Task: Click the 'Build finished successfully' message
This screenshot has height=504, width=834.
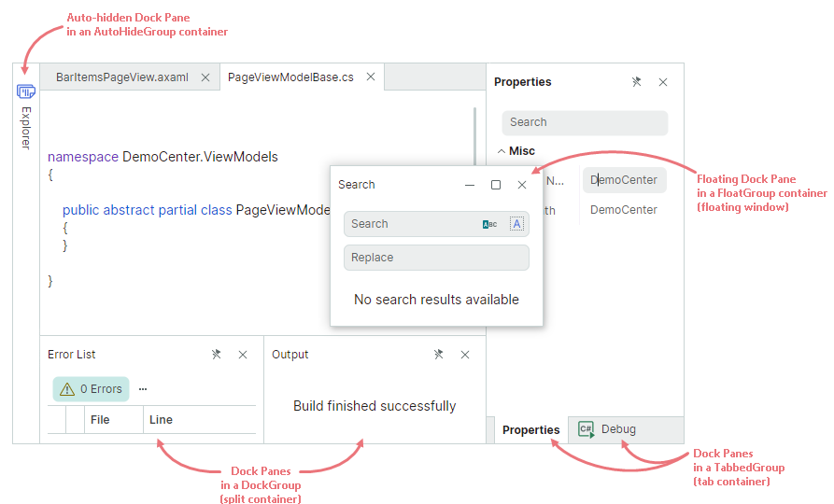Action: click(375, 406)
